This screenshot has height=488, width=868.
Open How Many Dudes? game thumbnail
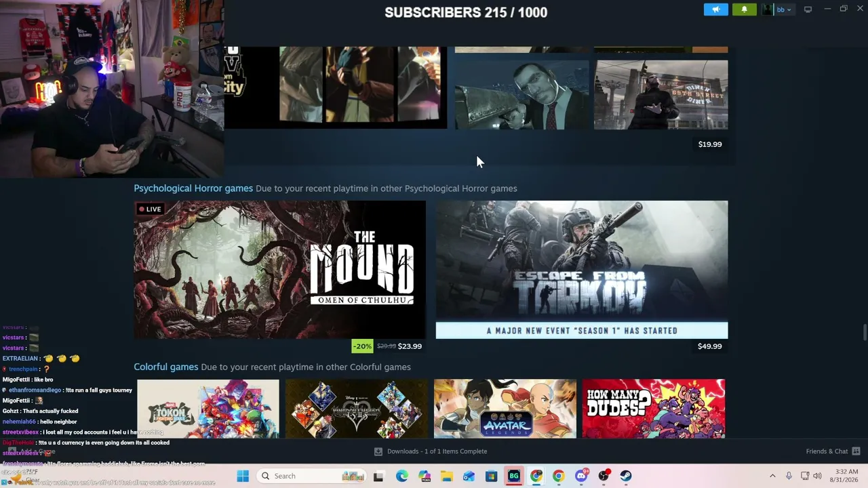654,409
